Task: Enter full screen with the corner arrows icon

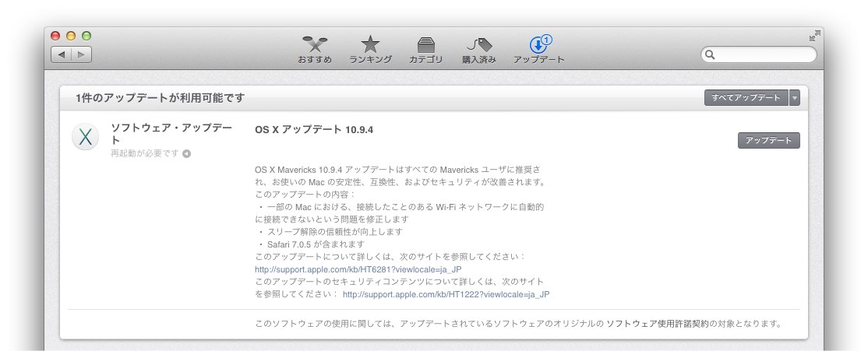Action: 814,36
